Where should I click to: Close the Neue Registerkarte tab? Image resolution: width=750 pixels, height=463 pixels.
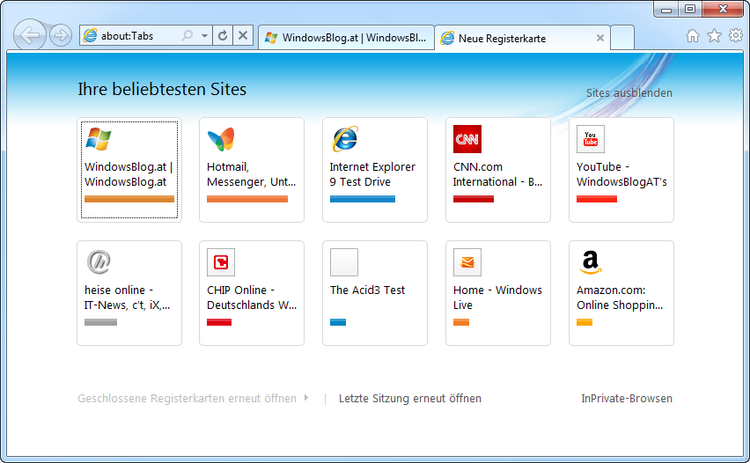(x=600, y=38)
